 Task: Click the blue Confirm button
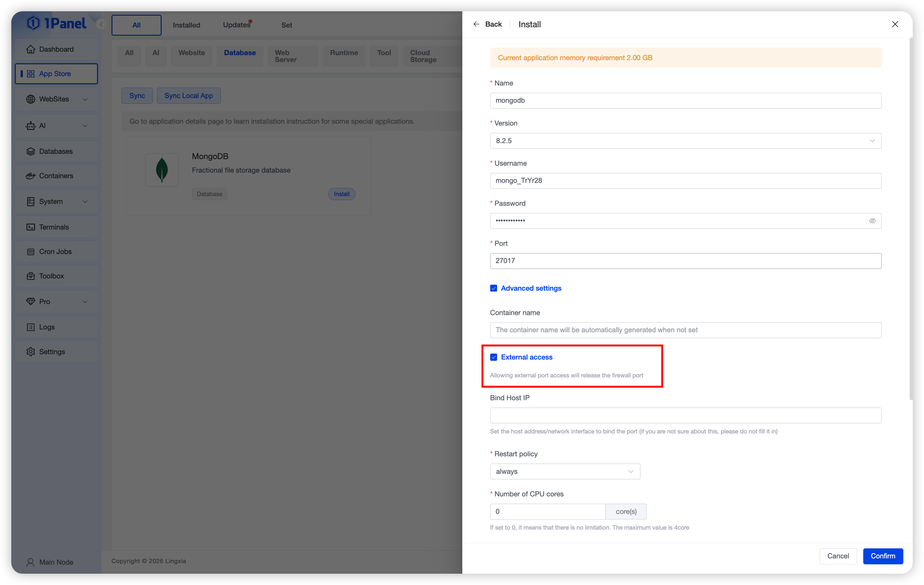883,556
